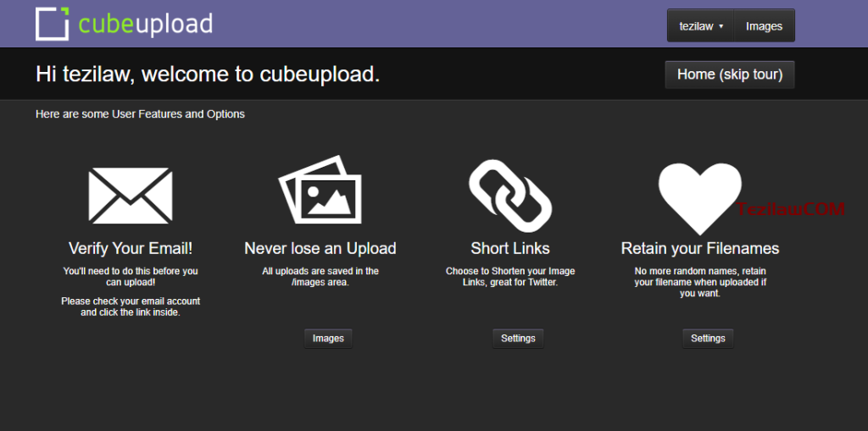Viewport: 868px width, 431px height.
Task: Click the envelope email icon
Action: 131,196
